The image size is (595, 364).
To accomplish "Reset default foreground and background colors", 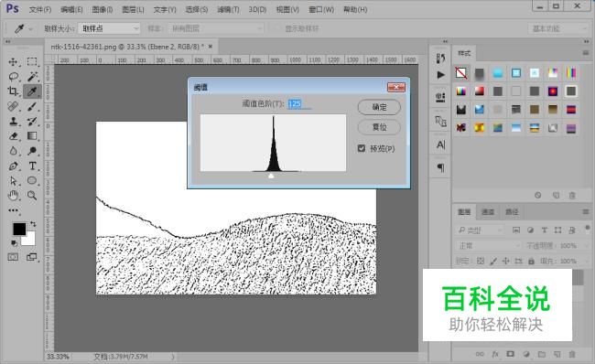I will [x=14, y=242].
